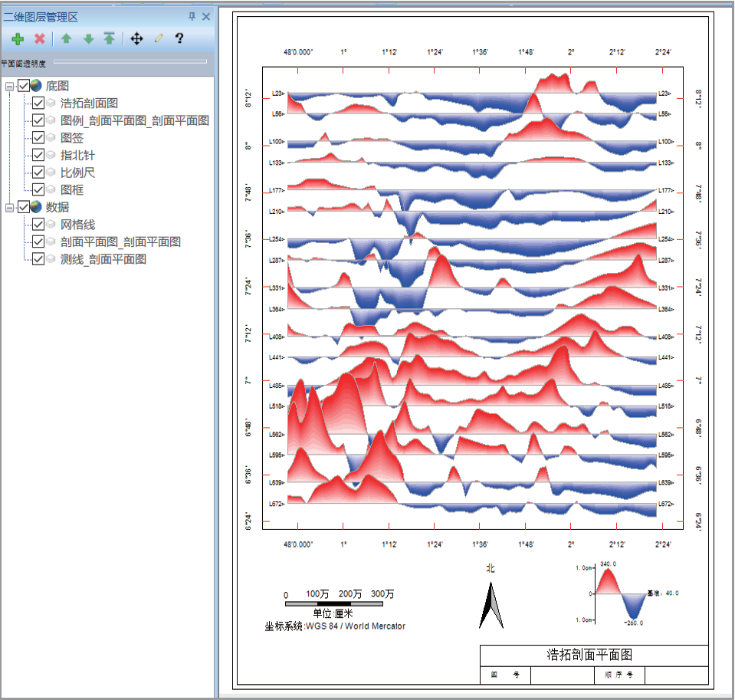Click the layer icon beside 图签
Viewport: 735px width, 700px height.
[51, 138]
